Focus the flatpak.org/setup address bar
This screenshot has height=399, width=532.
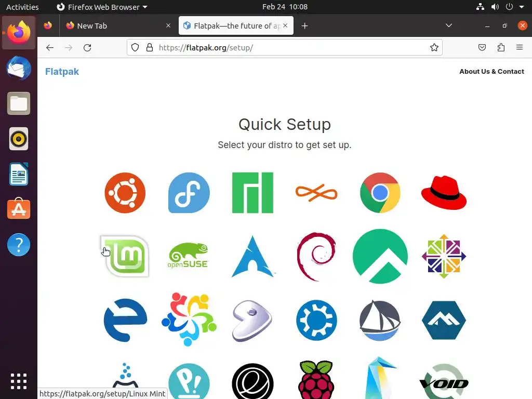[285, 47]
